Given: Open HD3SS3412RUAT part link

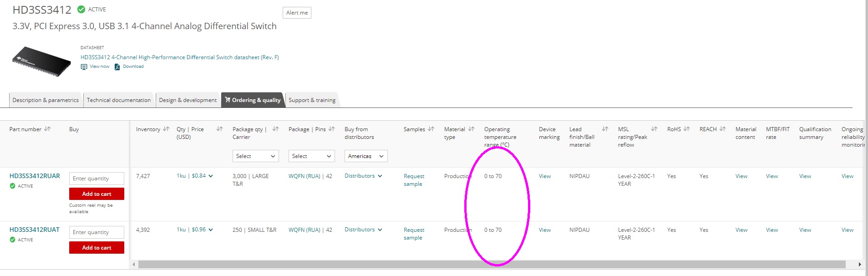Looking at the screenshot, I should click(x=35, y=230).
